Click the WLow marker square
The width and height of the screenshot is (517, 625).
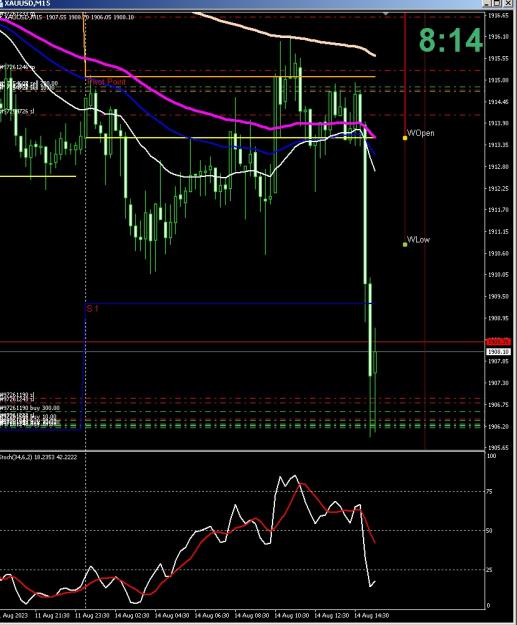click(405, 244)
